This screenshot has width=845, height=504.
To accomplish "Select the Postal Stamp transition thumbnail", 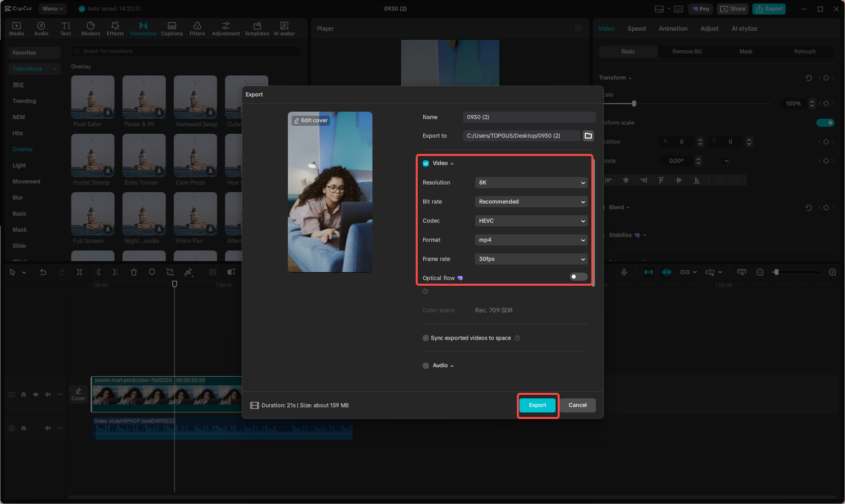I will [x=93, y=155].
